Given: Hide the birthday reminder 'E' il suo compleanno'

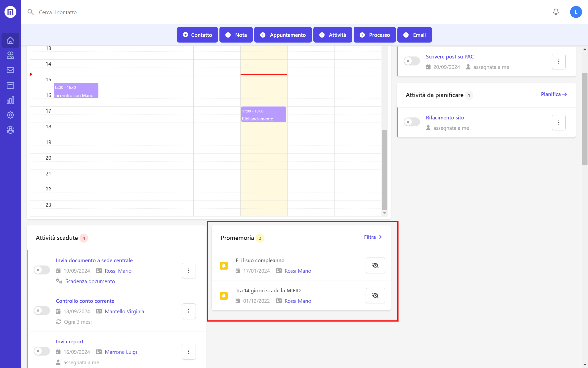Looking at the screenshot, I should coord(375,265).
